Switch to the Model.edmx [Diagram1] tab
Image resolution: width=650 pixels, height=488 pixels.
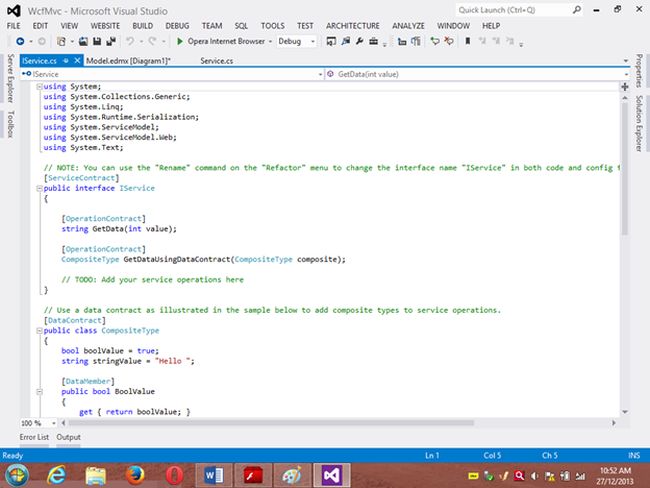pyautogui.click(x=128, y=61)
